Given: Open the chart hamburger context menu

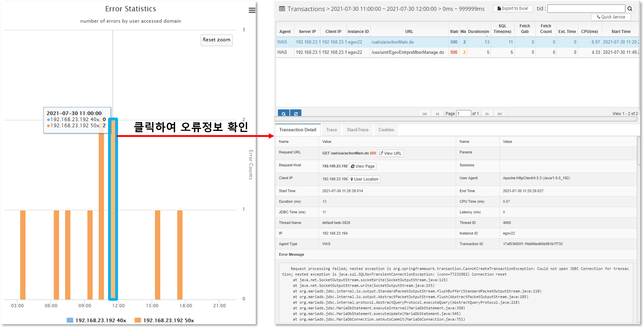Looking at the screenshot, I should pos(252,10).
